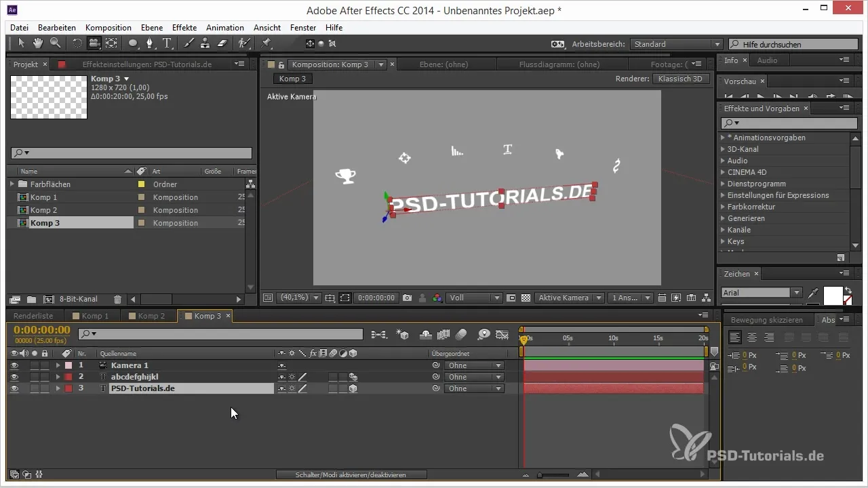This screenshot has height=488, width=868.
Task: Select the Eraser tool
Action: coord(222,43)
